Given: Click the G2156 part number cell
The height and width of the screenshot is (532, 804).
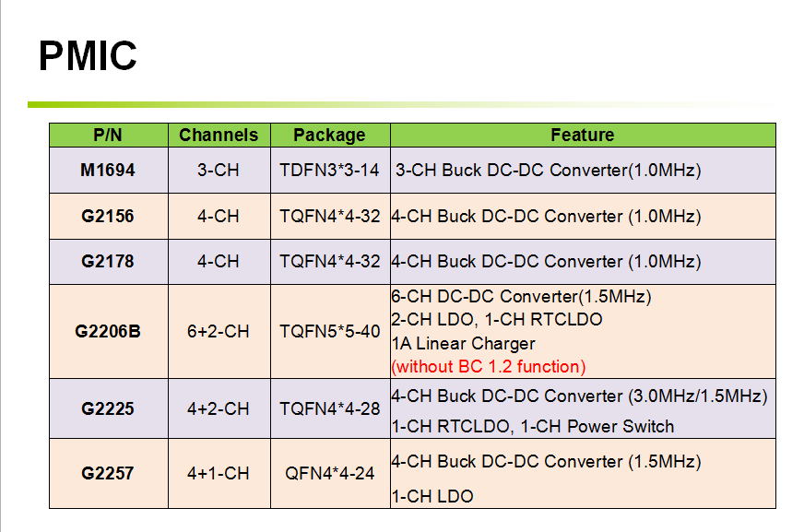Looking at the screenshot, I should click(108, 217).
